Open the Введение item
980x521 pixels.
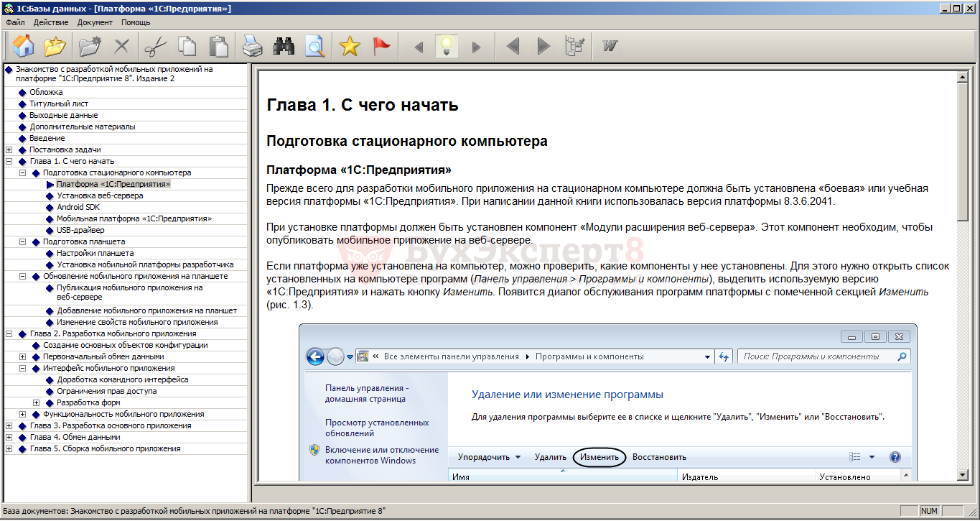[47, 138]
